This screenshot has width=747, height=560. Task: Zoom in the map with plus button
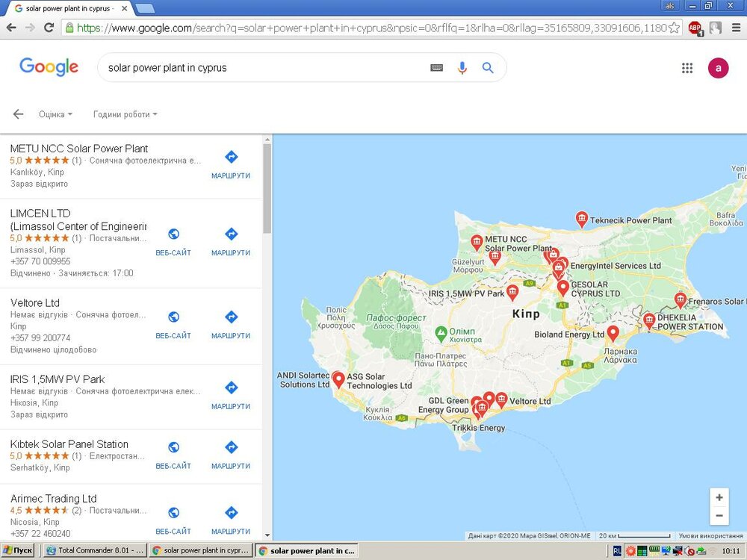(719, 497)
